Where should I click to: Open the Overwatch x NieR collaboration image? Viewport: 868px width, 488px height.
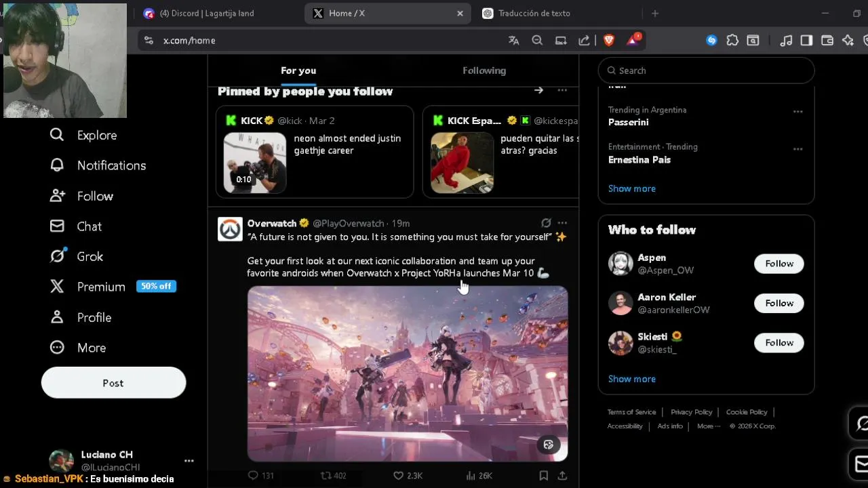408,373
